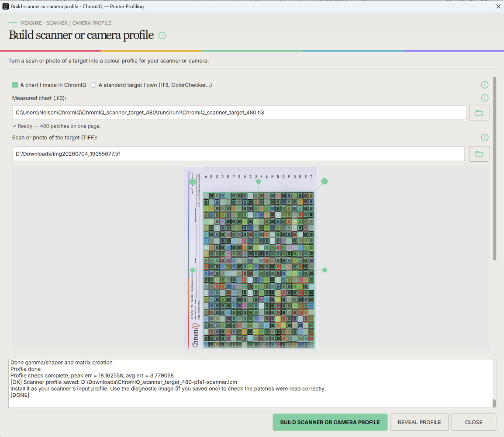504x437 pixels.
Task: Click the Reveal Profile button
Action: [x=419, y=422]
